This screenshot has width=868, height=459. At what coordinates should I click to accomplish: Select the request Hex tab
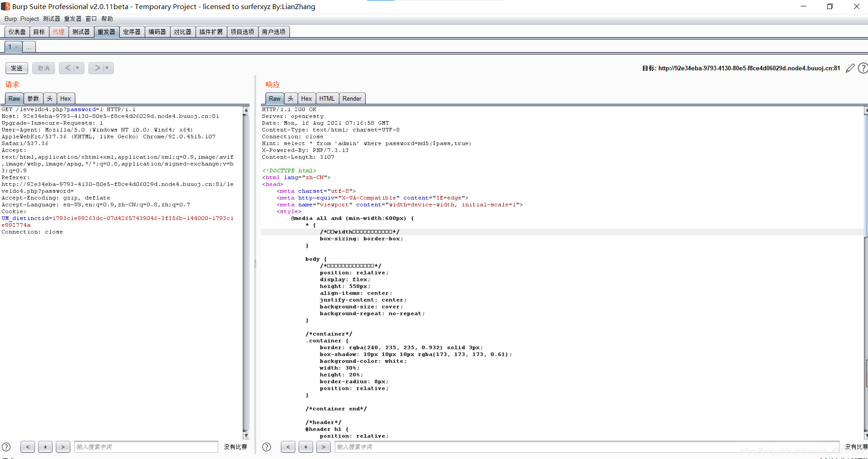(x=66, y=98)
